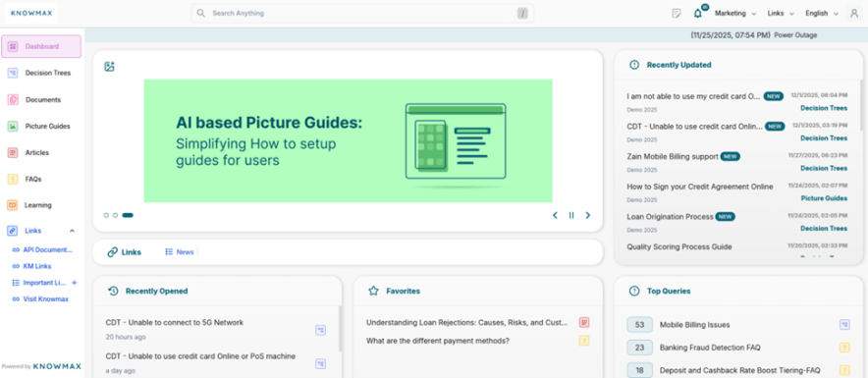Click the Power Outage announcement ticker
868x378 pixels.
pos(753,35)
